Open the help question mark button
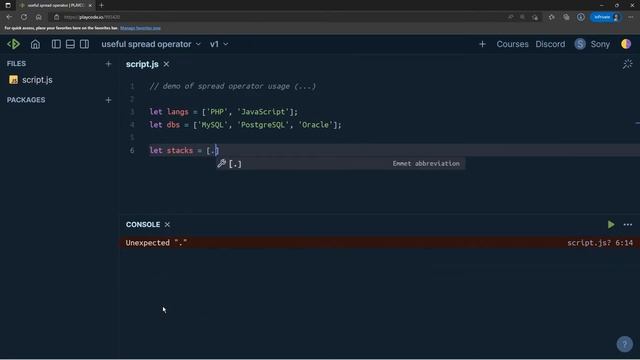The width and height of the screenshot is (640, 360). [x=624, y=344]
